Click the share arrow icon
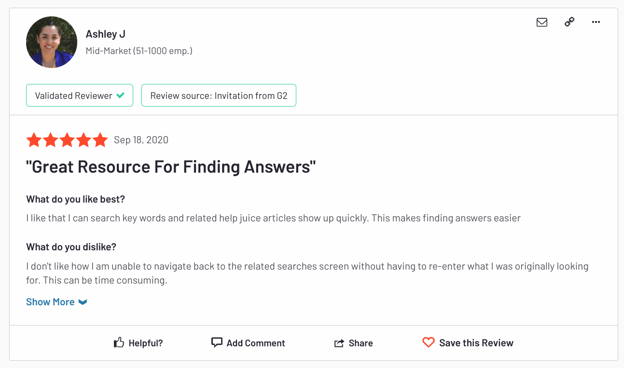Screen dimensions: 624x368 339,343
